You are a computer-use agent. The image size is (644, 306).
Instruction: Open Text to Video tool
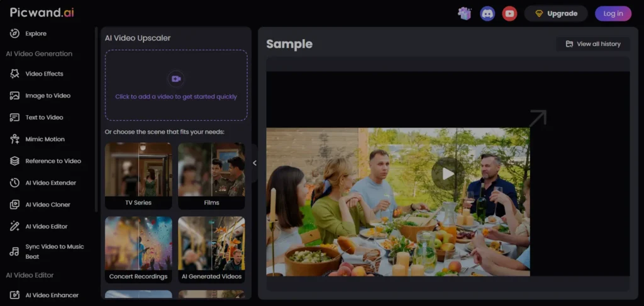click(45, 117)
